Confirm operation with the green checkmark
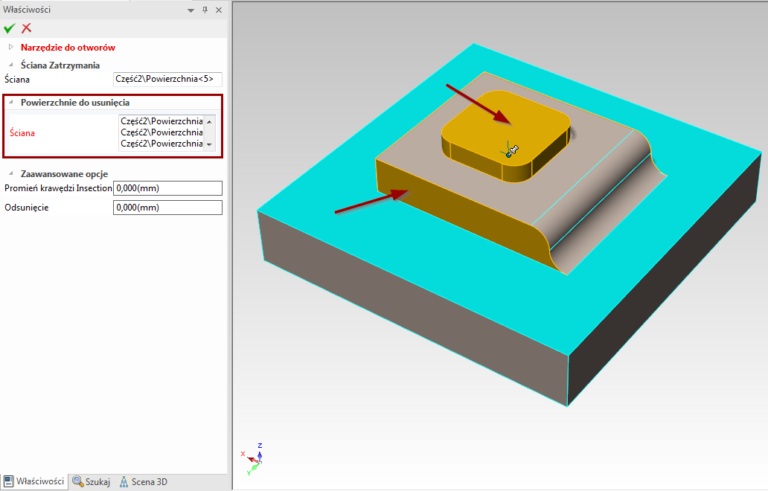Image resolution: width=768 pixels, height=491 pixels. [x=10, y=28]
